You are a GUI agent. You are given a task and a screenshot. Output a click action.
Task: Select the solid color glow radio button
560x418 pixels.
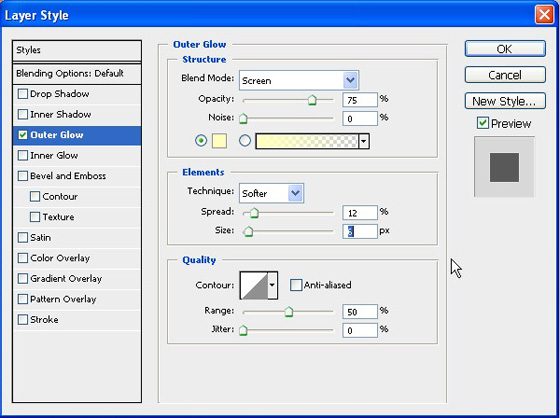point(201,141)
